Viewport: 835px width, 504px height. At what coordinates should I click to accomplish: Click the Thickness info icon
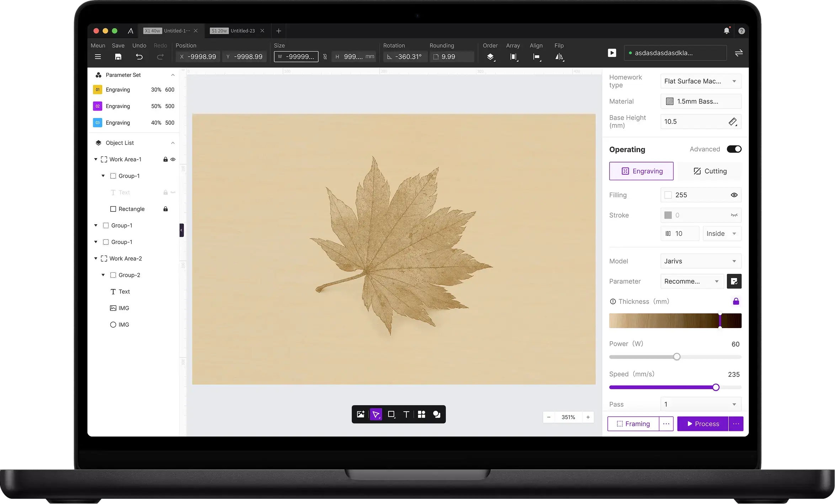[x=613, y=301]
